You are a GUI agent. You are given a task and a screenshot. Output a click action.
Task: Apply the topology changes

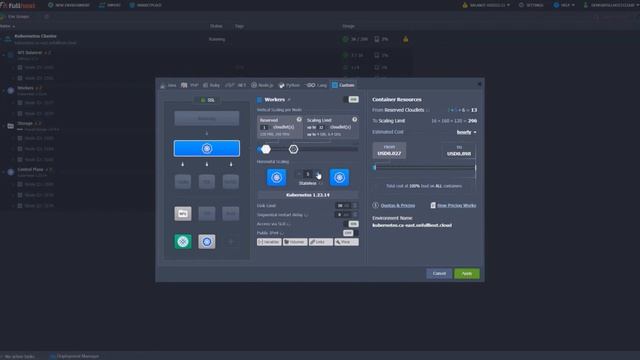click(467, 273)
